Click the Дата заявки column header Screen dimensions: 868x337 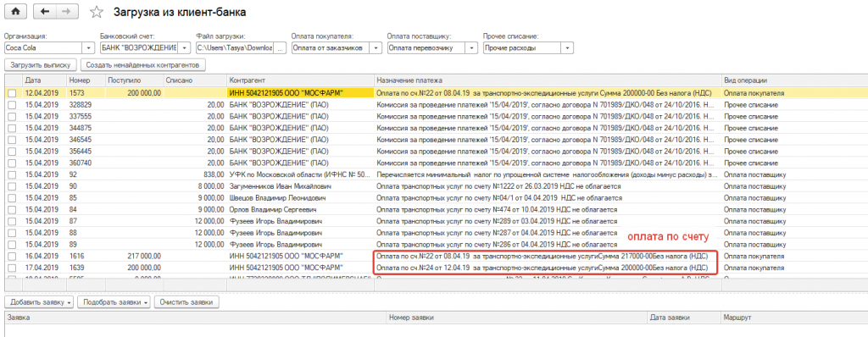click(684, 318)
